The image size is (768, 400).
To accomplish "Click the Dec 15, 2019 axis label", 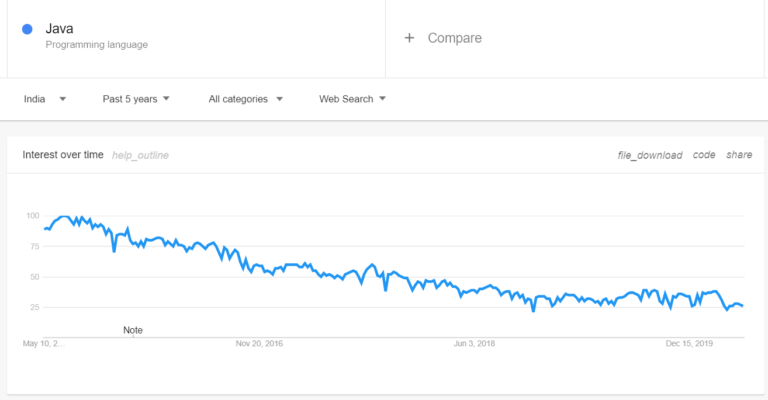I will click(689, 343).
